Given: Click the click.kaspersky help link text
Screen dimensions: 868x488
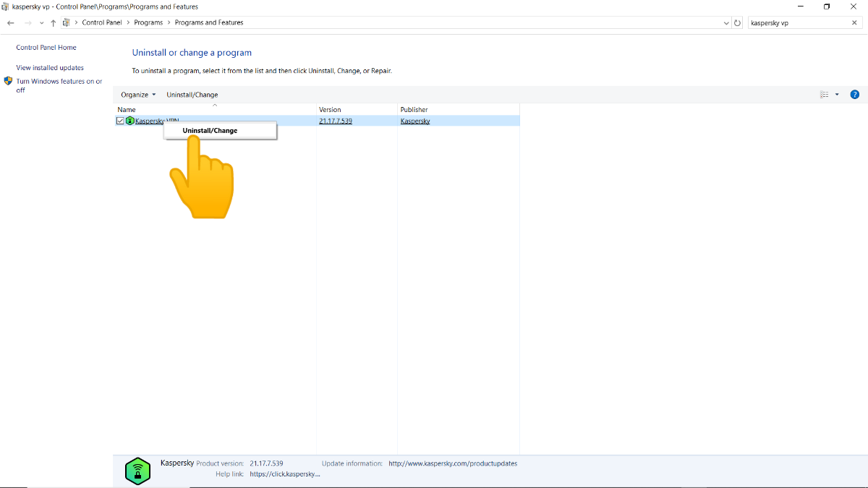Looking at the screenshot, I should click(x=285, y=474).
